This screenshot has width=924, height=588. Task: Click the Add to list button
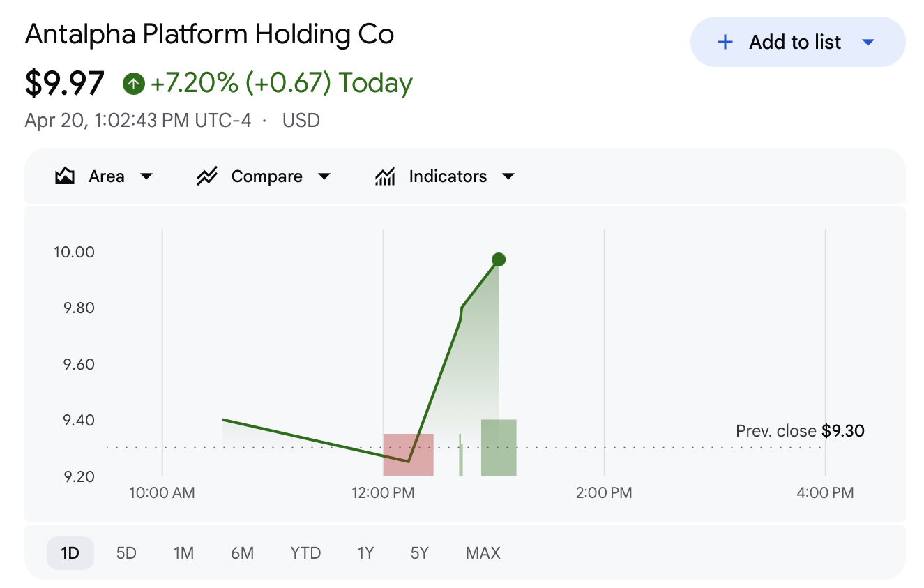click(794, 42)
